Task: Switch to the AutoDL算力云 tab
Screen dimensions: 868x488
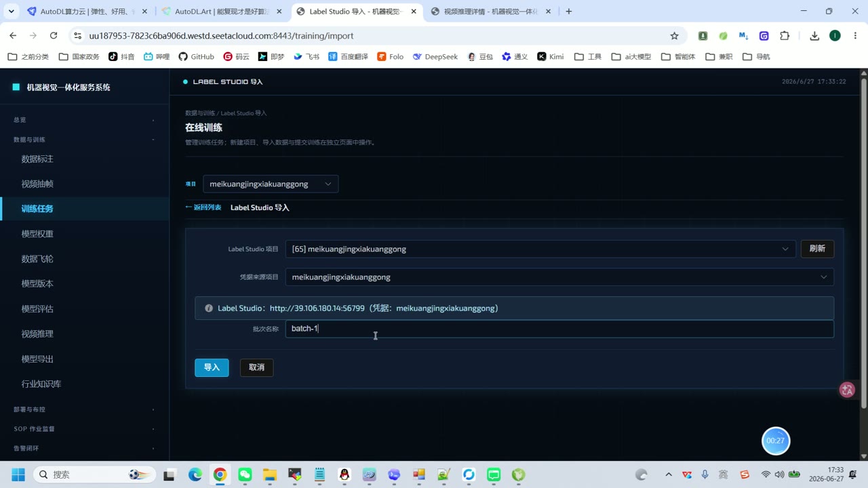Action: point(85,11)
